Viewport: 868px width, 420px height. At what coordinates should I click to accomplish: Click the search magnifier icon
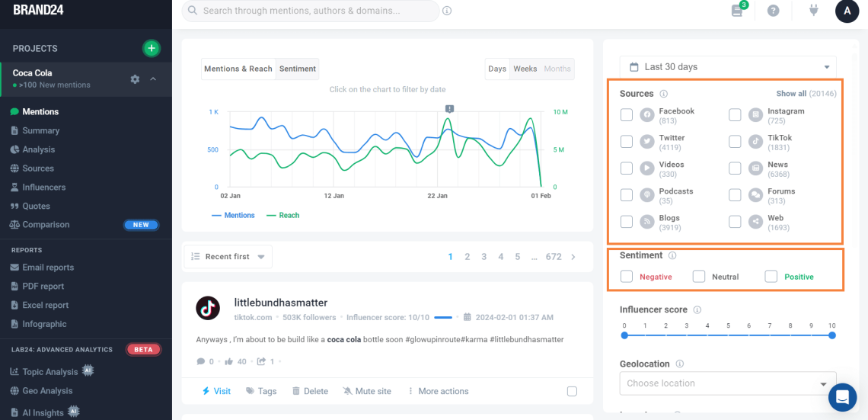[x=193, y=11]
